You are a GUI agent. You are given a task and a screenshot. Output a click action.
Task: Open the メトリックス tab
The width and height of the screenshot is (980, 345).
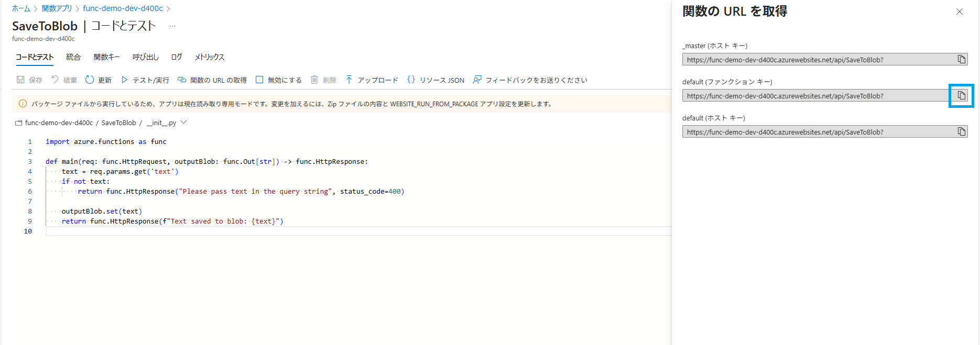(210, 57)
